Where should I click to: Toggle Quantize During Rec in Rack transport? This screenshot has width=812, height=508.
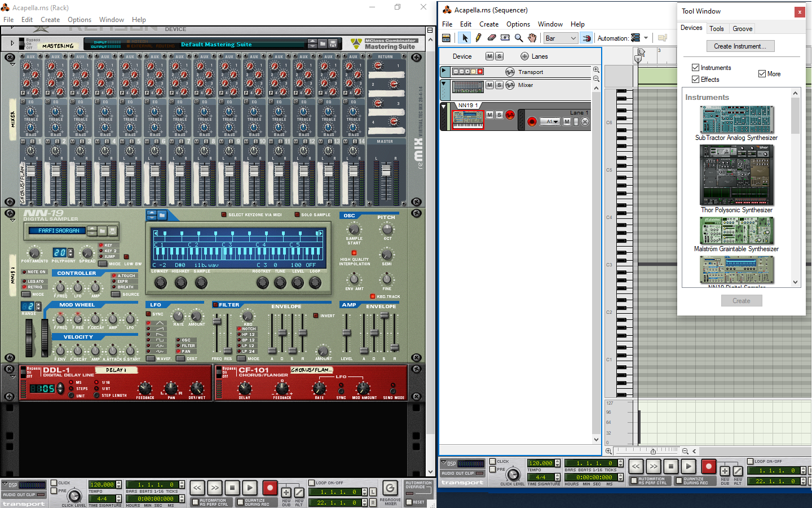[x=240, y=502]
